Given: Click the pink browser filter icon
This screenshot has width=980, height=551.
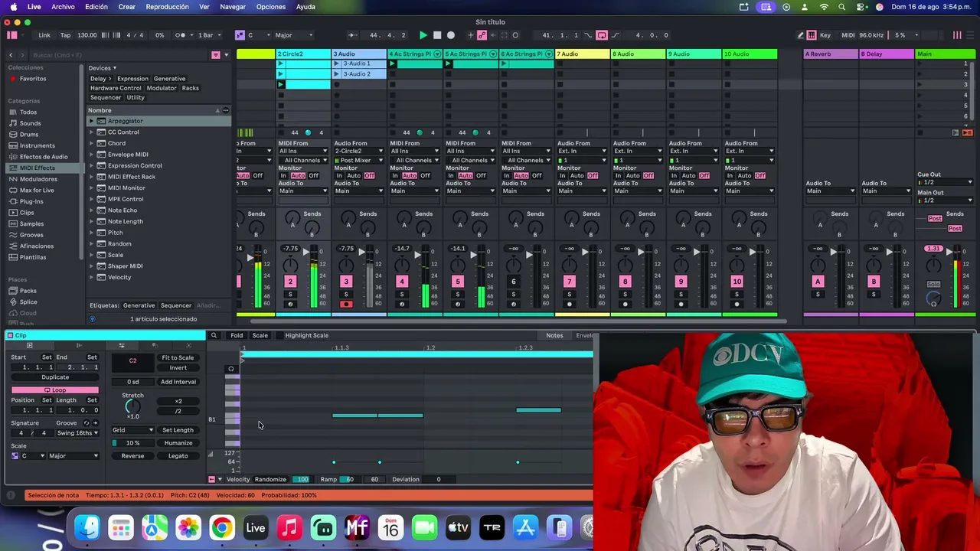Looking at the screenshot, I should (215, 55).
